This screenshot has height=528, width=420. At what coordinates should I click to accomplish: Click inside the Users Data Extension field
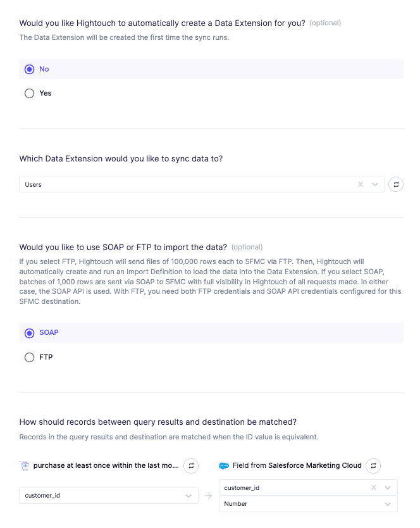coord(183,185)
